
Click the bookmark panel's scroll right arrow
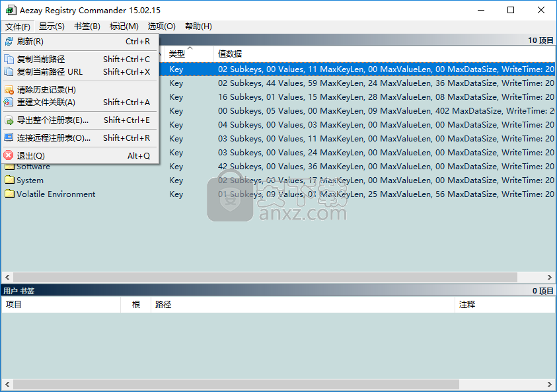[550, 384]
